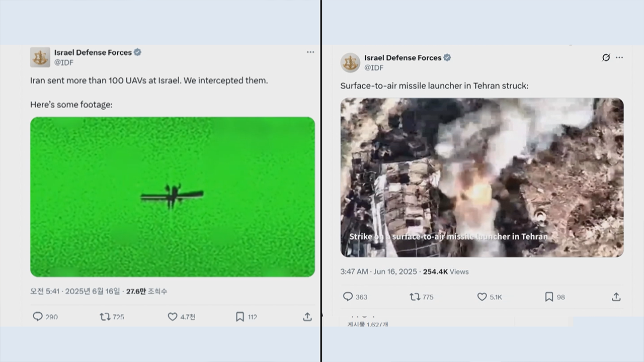Repost the Tehran strike tweet
This screenshot has height=362, width=644.
click(x=415, y=297)
